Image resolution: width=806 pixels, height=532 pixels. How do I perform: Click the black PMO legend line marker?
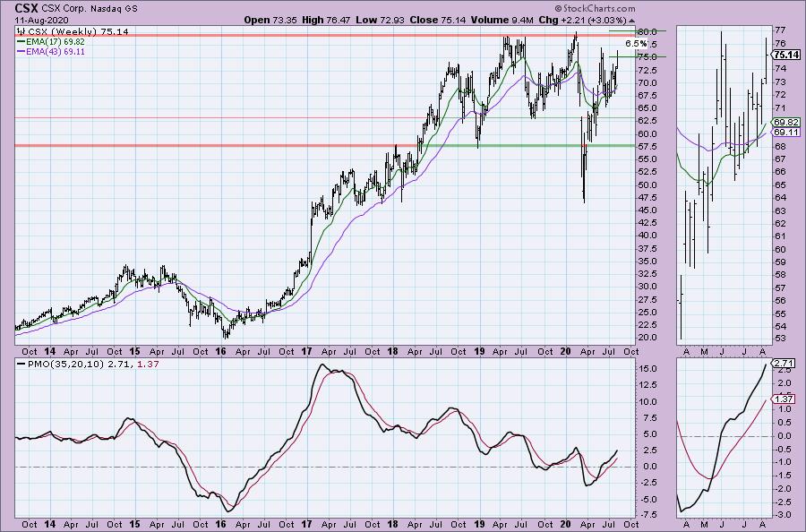point(21,364)
